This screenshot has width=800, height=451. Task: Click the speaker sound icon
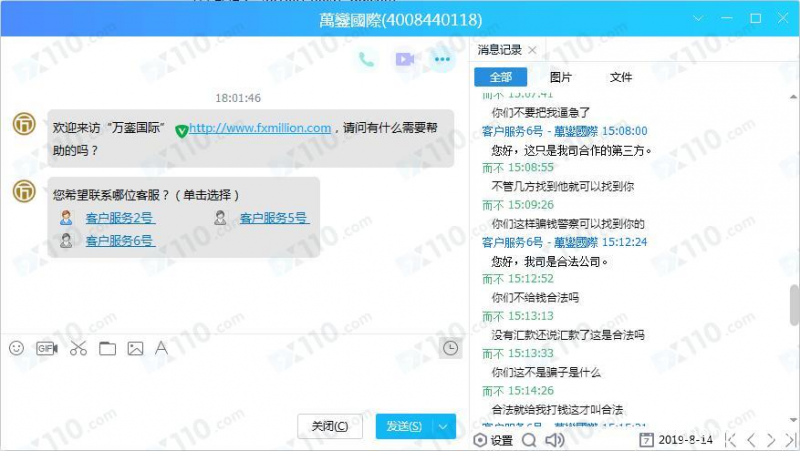click(x=554, y=440)
